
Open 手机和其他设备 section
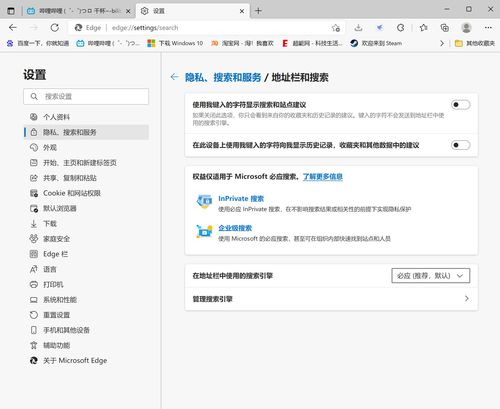[x=86, y=330]
